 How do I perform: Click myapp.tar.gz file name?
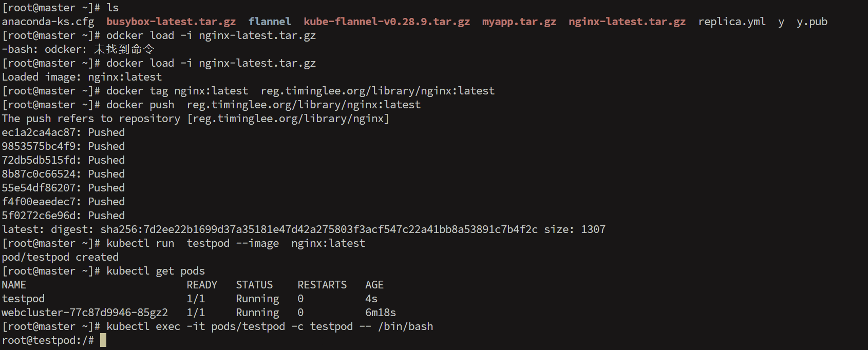pos(519,22)
